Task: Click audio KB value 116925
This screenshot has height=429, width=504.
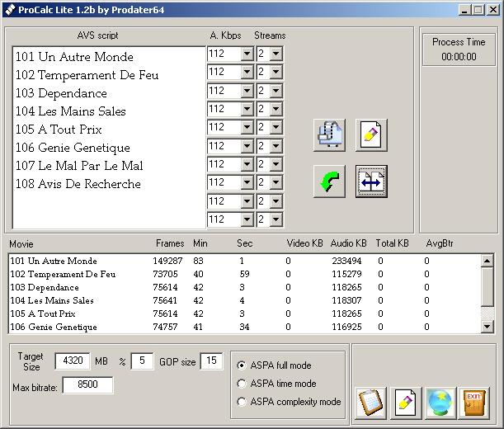Action: [346, 327]
